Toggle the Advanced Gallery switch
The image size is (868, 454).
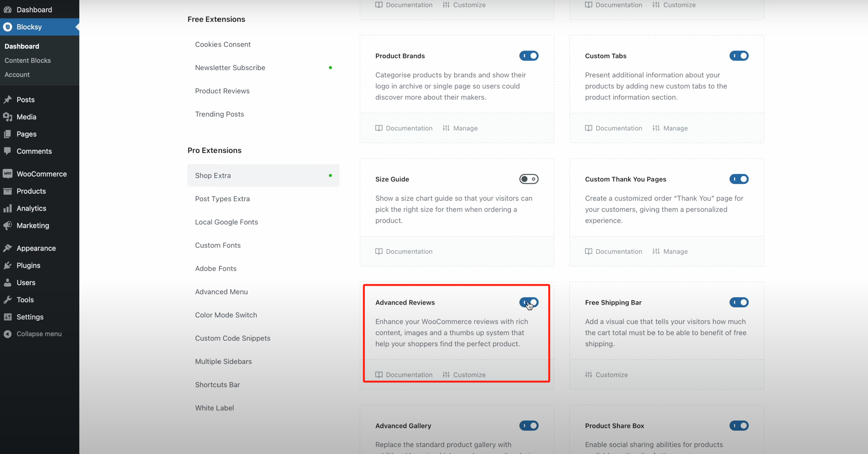528,426
